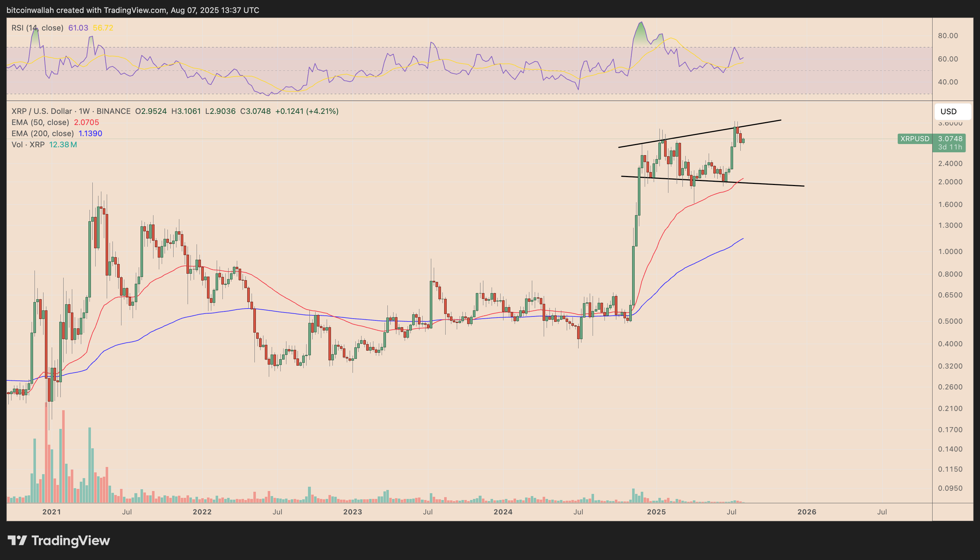Click the 1.0000 price axis label
980x560 pixels.
tap(950, 251)
